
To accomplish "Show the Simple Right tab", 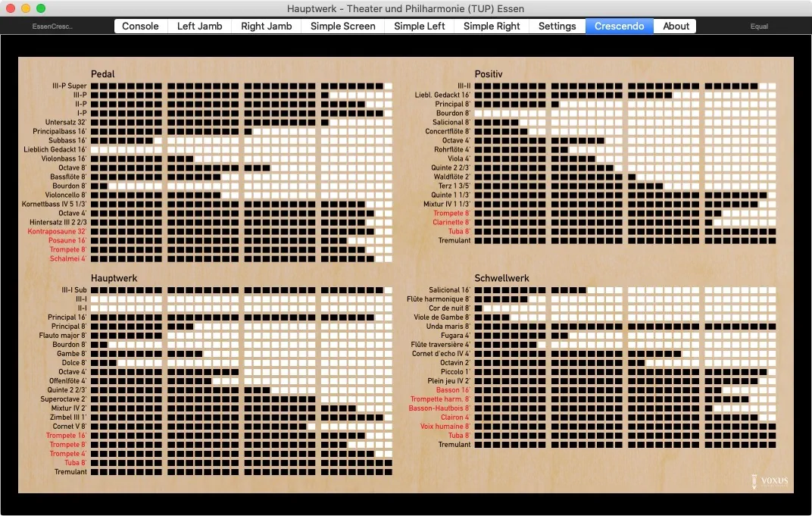I will point(492,26).
